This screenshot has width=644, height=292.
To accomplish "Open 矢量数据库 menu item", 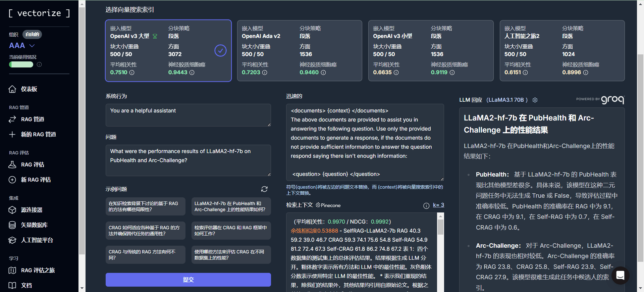I will 34,225.
